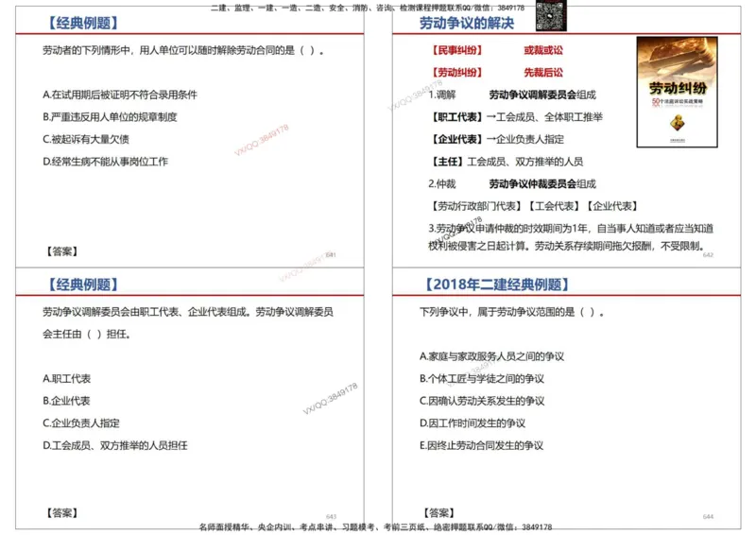Screen dimensions: 756x535
Task: Select option D.工会成员、双方推举的人员担任
Action: click(x=115, y=445)
